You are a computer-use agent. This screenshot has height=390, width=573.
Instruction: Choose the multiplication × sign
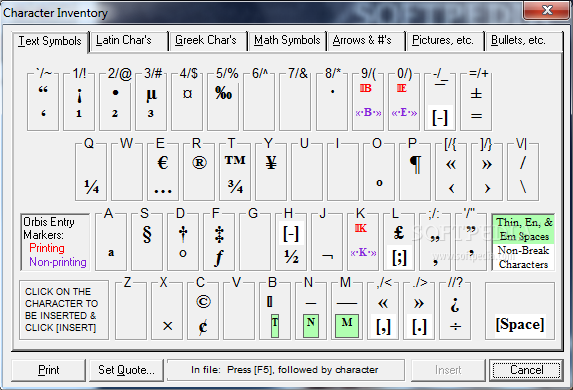coord(167,326)
